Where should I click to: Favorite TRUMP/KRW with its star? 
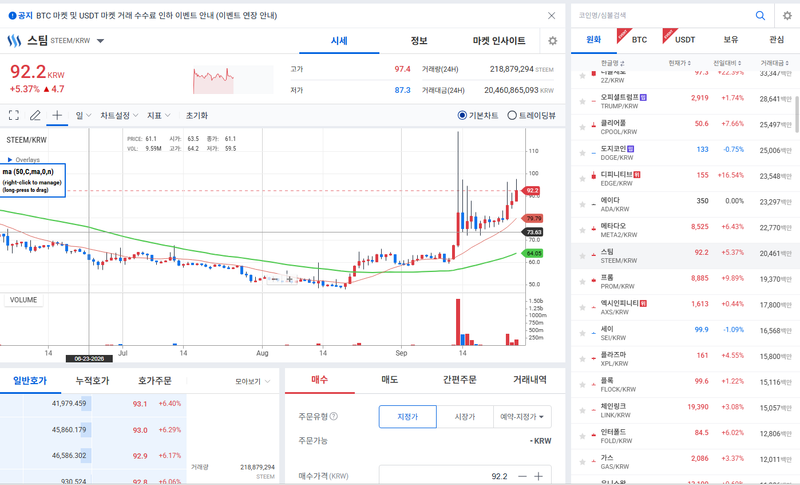click(582, 101)
